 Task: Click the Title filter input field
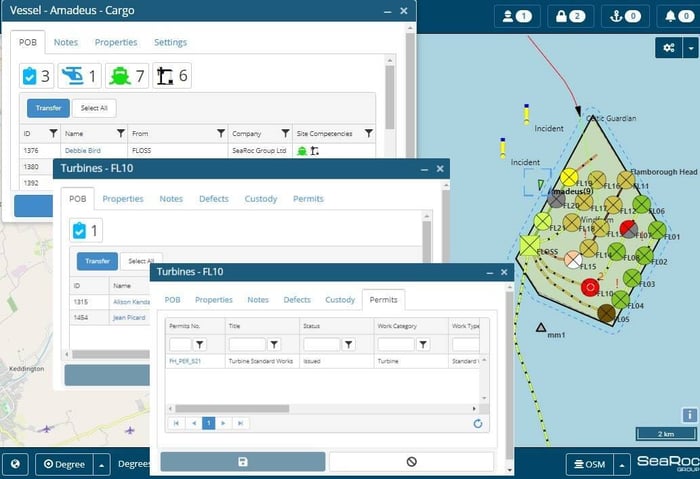coord(247,344)
